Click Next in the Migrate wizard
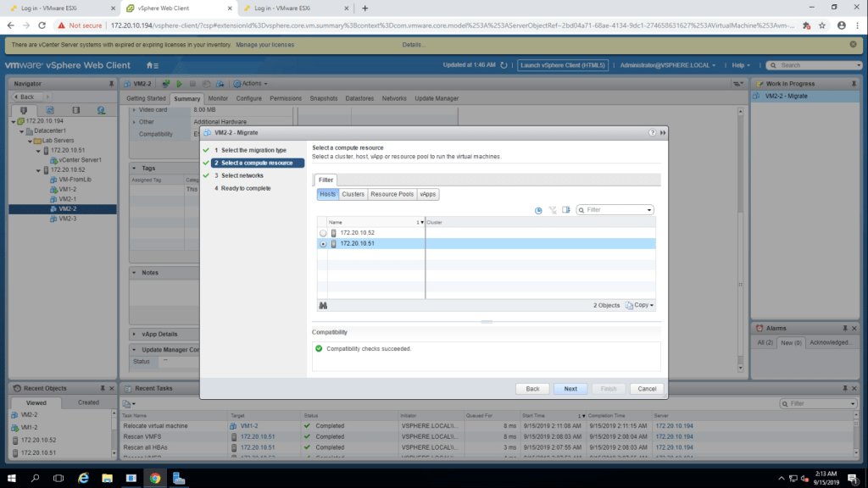Screen dimensions: 868x488 (x=570, y=389)
